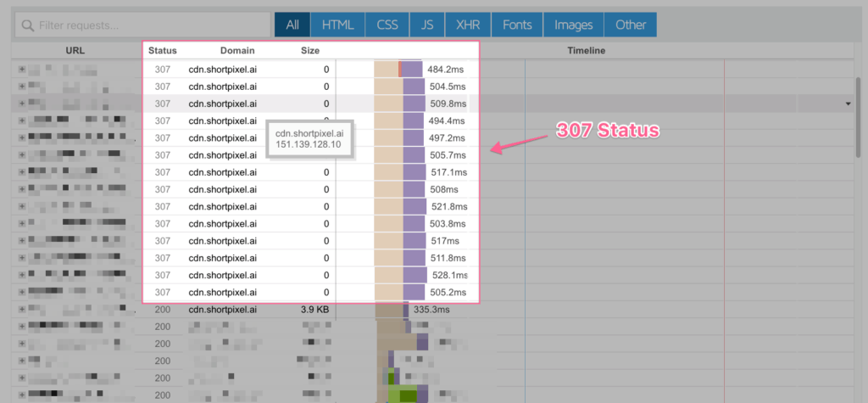
Task: Expand the request row timed 521.8ms
Action: point(22,206)
